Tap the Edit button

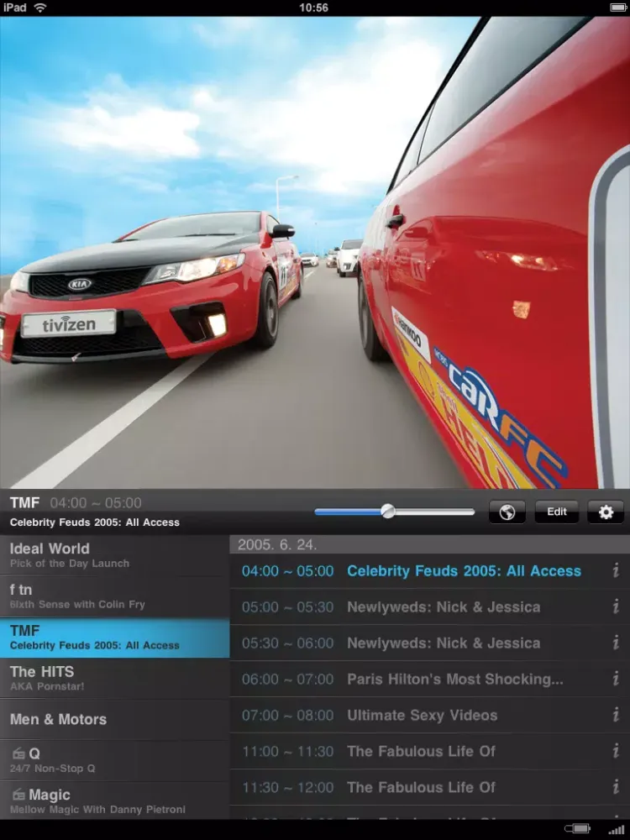[x=556, y=512]
